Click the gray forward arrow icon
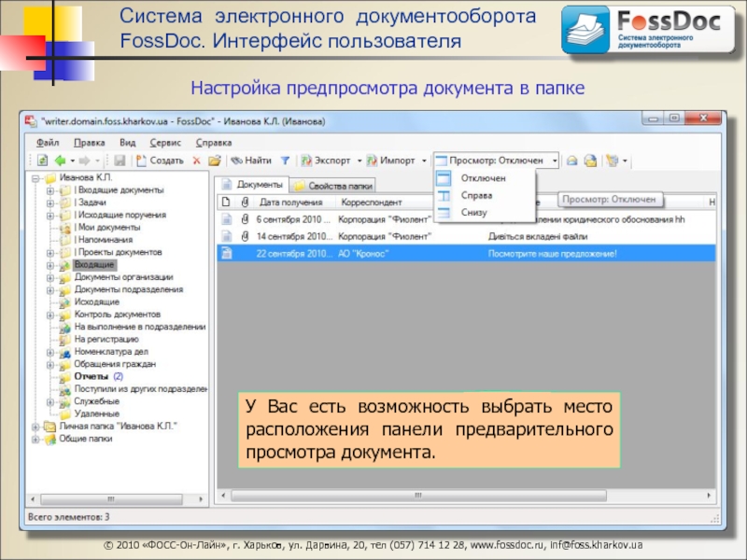This screenshot has height=560, width=747. (x=84, y=161)
